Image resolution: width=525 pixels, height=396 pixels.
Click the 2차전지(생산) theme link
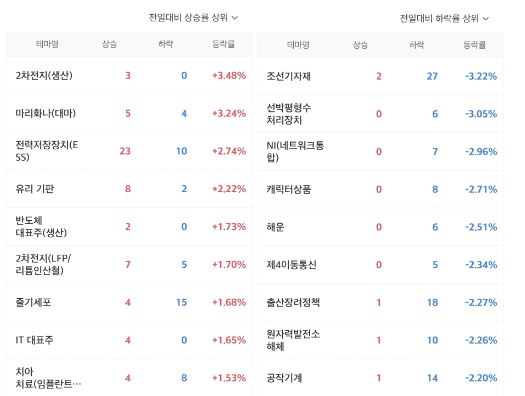[x=44, y=76]
